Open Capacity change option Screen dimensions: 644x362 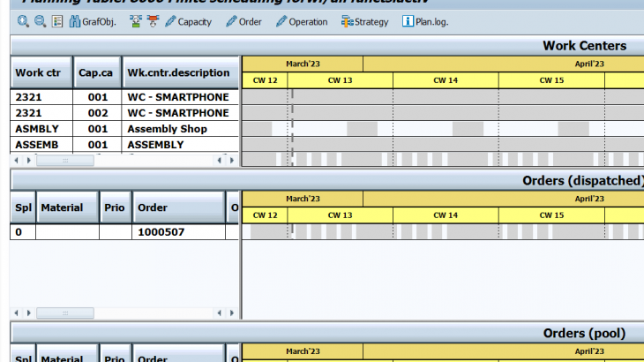188,21
